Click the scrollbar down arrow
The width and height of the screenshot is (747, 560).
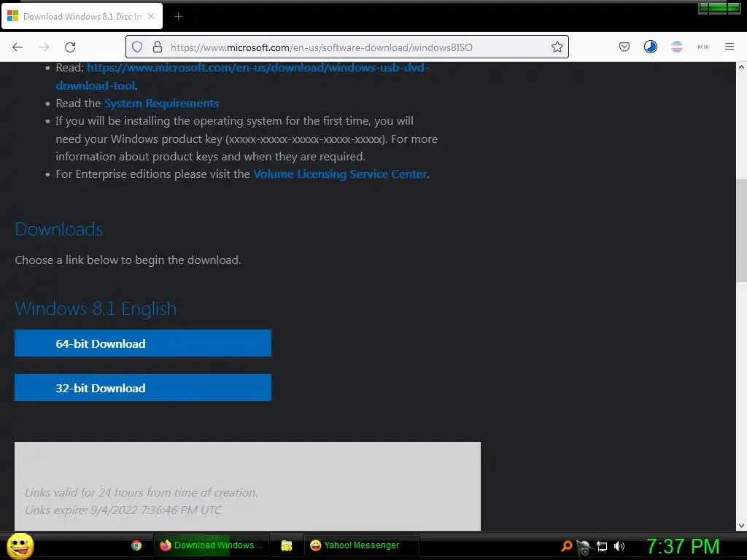(741, 526)
